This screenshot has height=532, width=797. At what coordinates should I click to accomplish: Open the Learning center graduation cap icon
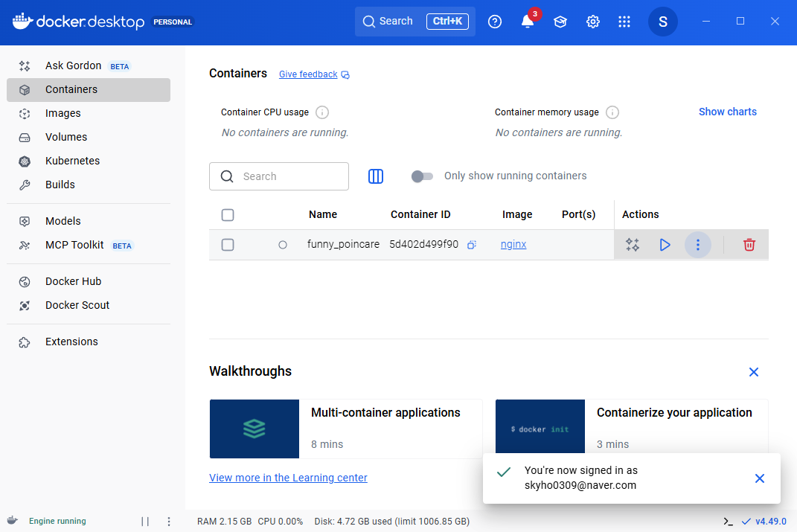[560, 22]
